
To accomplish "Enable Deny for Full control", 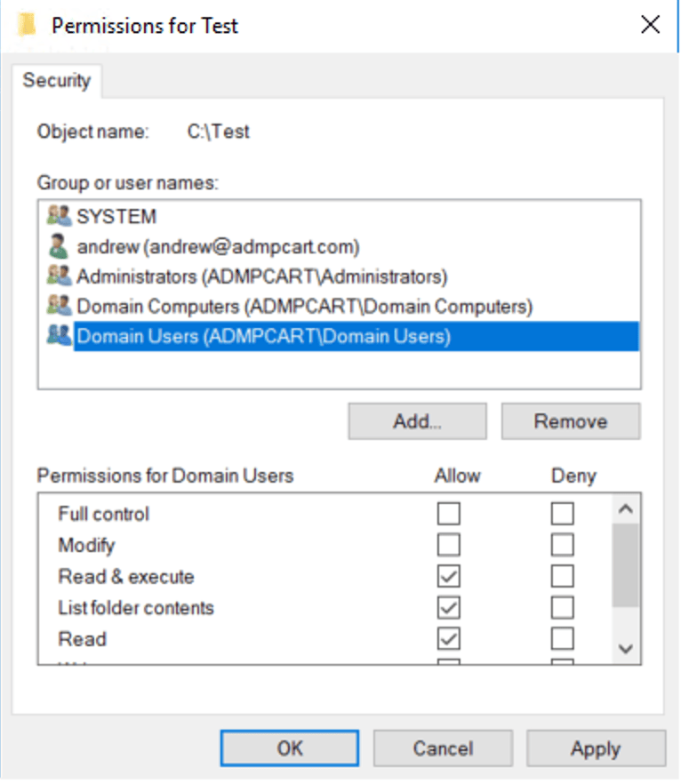I will [563, 514].
